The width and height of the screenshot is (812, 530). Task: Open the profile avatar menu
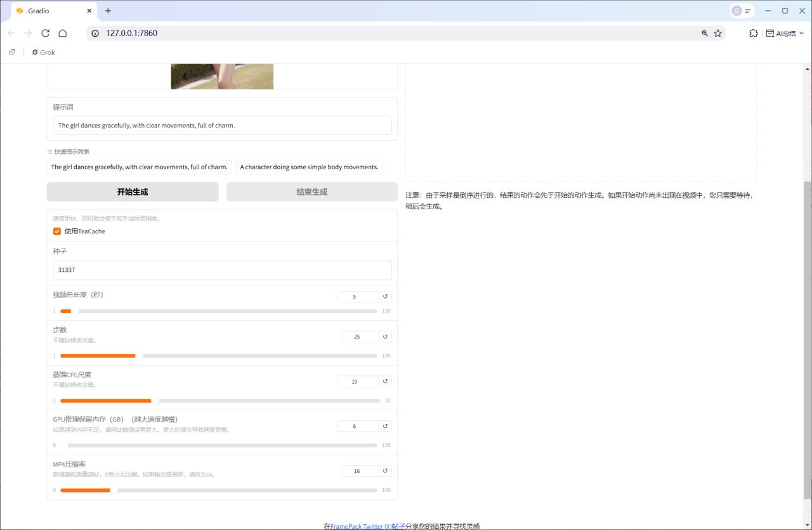741,11
